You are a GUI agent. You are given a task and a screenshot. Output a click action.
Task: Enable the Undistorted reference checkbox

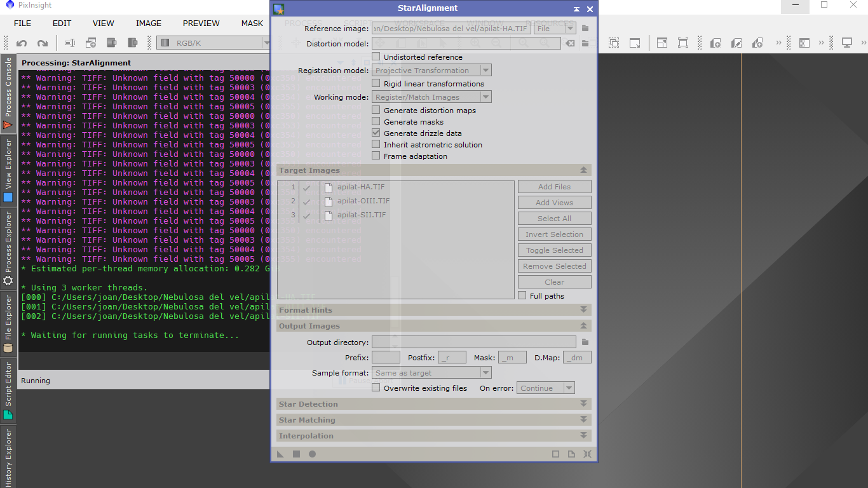[x=376, y=57]
